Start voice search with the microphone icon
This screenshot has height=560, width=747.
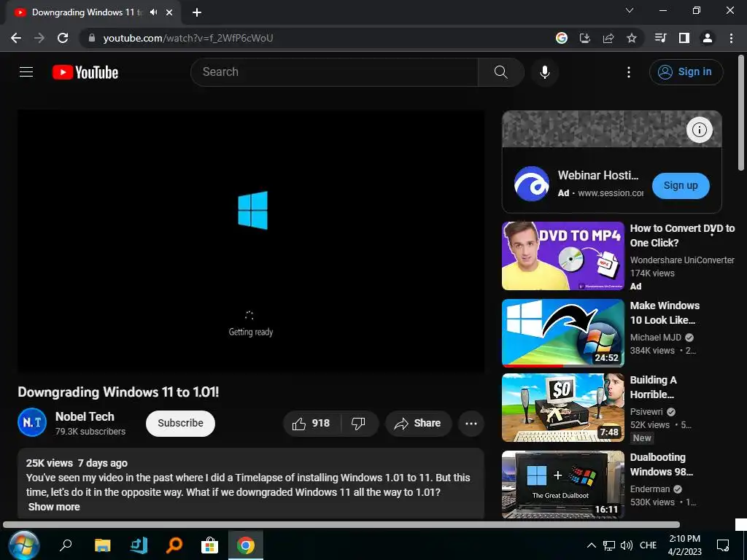click(x=544, y=72)
